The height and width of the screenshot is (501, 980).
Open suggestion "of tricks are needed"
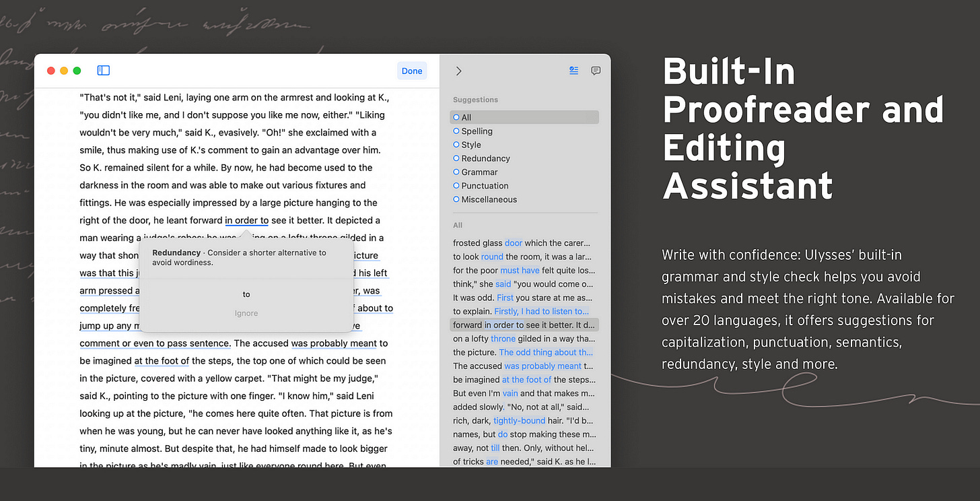[x=524, y=461]
